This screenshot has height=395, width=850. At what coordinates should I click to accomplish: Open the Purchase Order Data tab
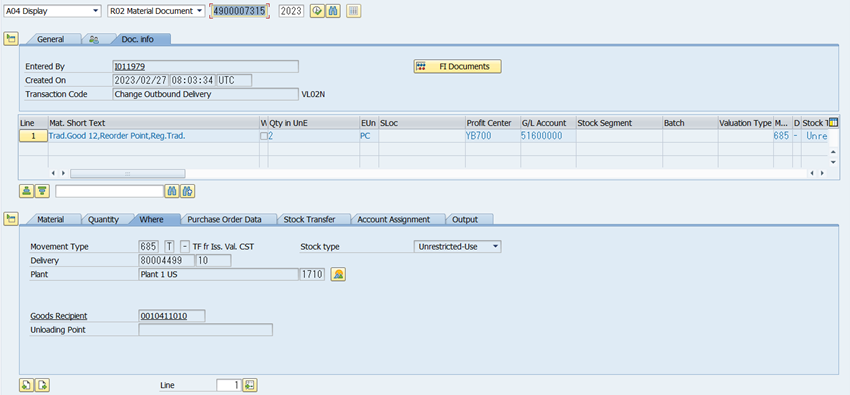224,219
